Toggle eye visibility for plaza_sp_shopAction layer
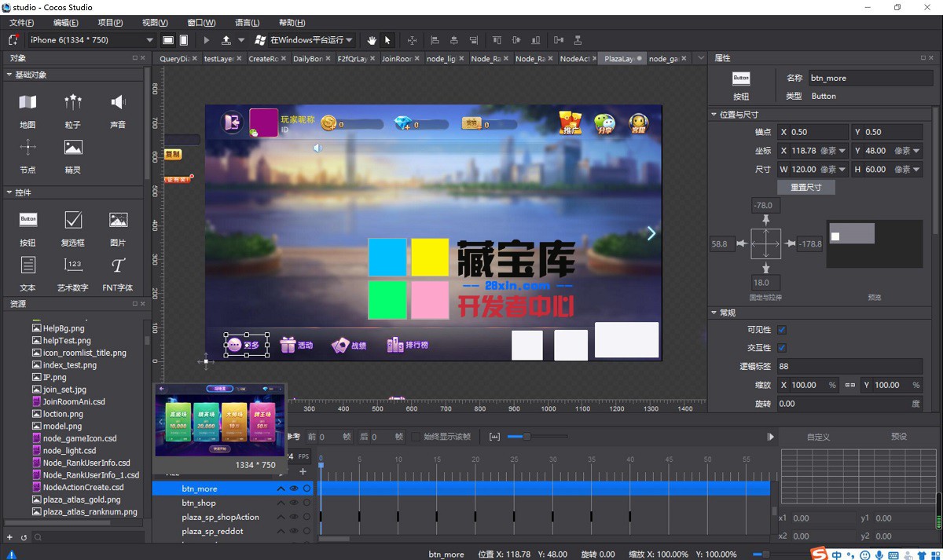 [294, 517]
